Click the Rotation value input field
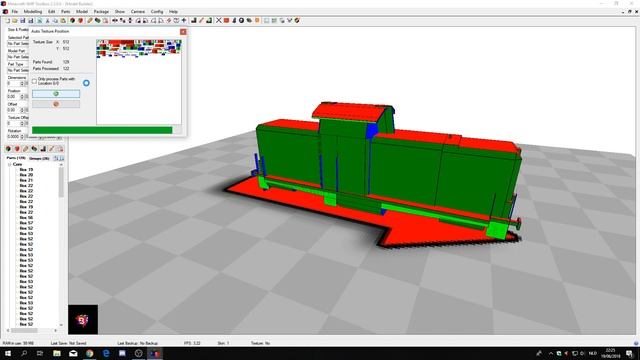Image resolution: width=640 pixels, height=360 pixels. (13, 137)
